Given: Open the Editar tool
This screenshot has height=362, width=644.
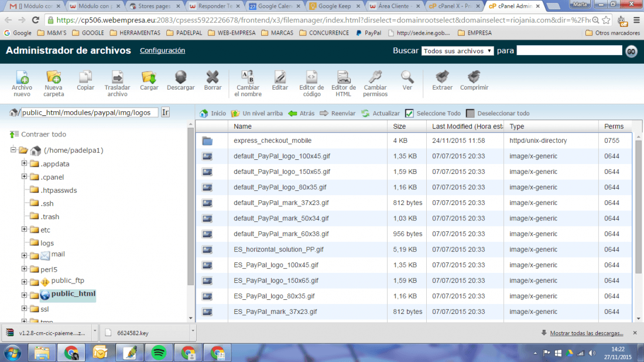Looking at the screenshot, I should [x=280, y=80].
